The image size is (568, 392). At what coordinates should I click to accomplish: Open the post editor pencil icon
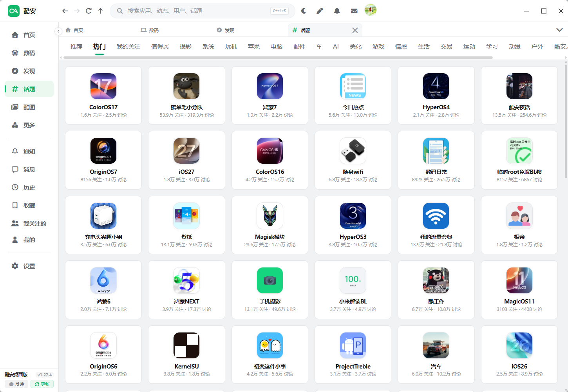320,11
